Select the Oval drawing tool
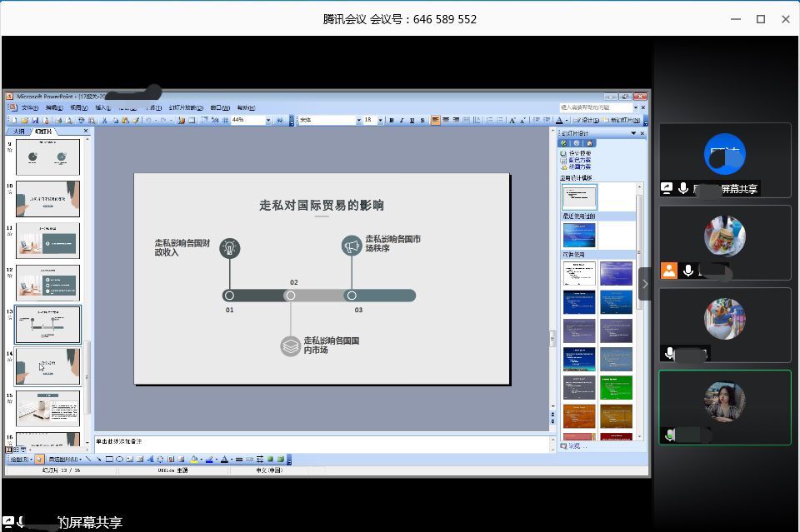Screen dimensions: 800x532 [120, 460]
